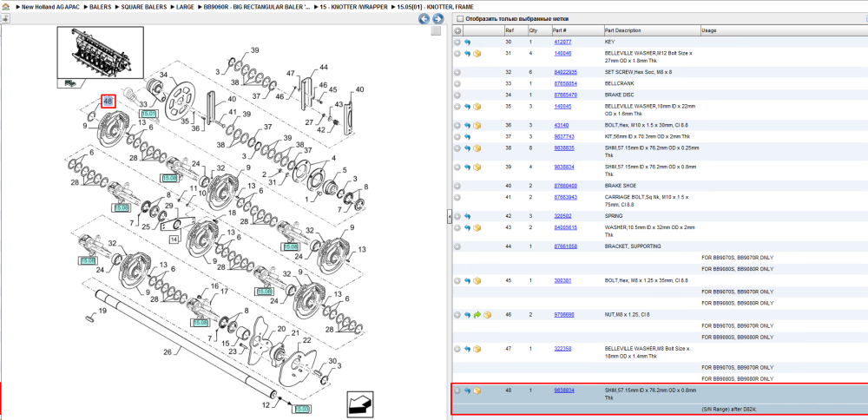868x420 pixels.
Task: Click the plus icon in table header
Action: tap(457, 30)
